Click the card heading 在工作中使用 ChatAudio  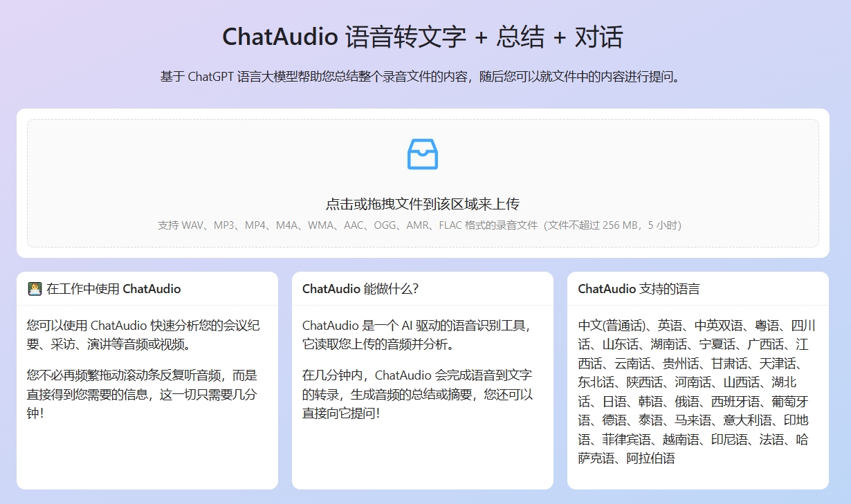pos(113,288)
